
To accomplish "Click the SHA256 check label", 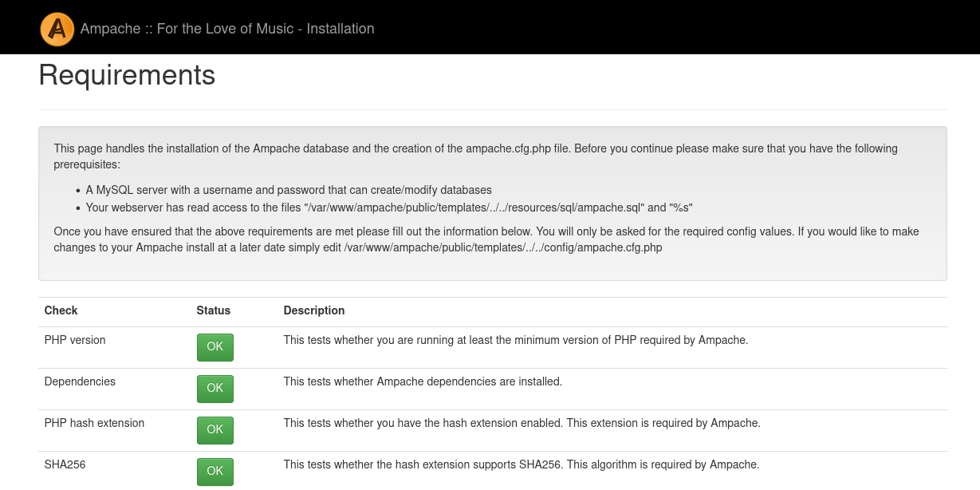I will (x=65, y=464).
